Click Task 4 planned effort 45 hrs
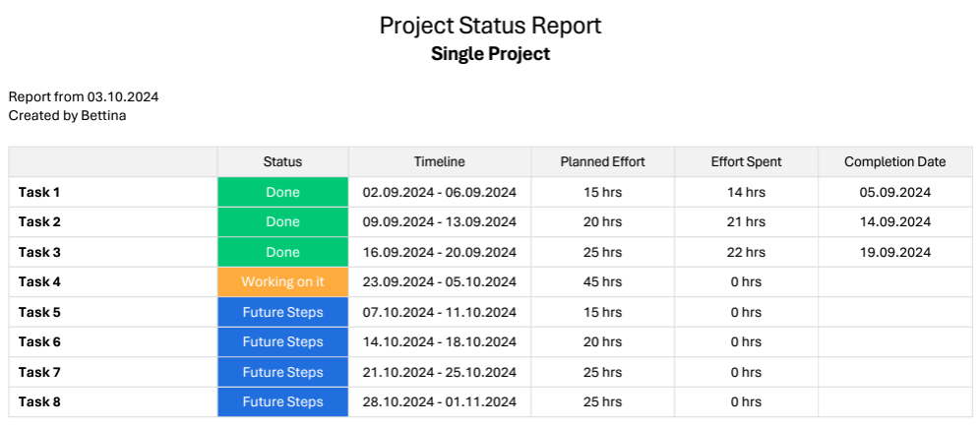 (x=602, y=281)
